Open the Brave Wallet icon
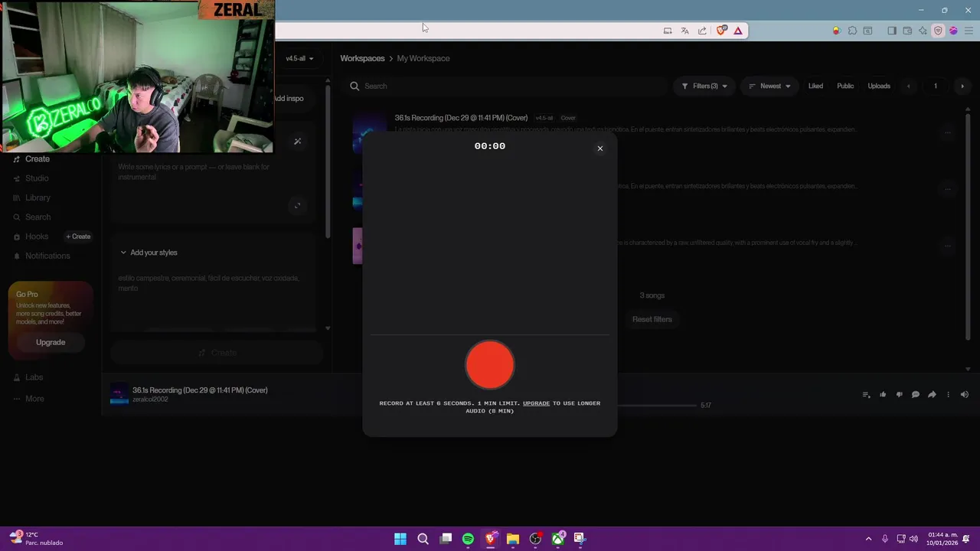This screenshot has width=980, height=551. 907,31
